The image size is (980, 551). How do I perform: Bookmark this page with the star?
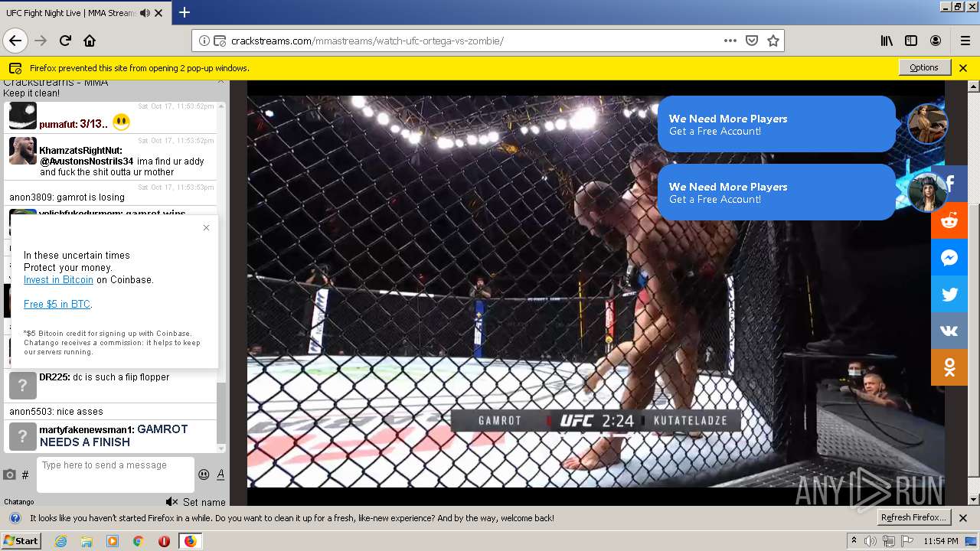click(773, 41)
